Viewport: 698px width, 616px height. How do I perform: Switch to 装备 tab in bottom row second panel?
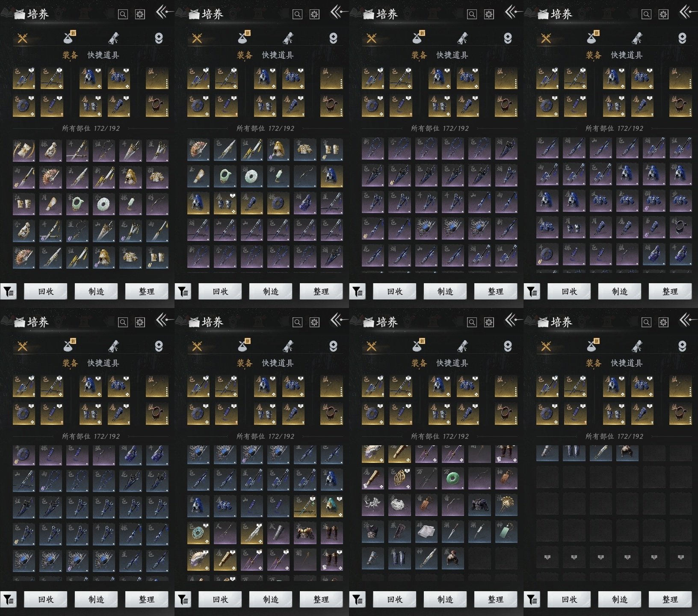pos(245,363)
